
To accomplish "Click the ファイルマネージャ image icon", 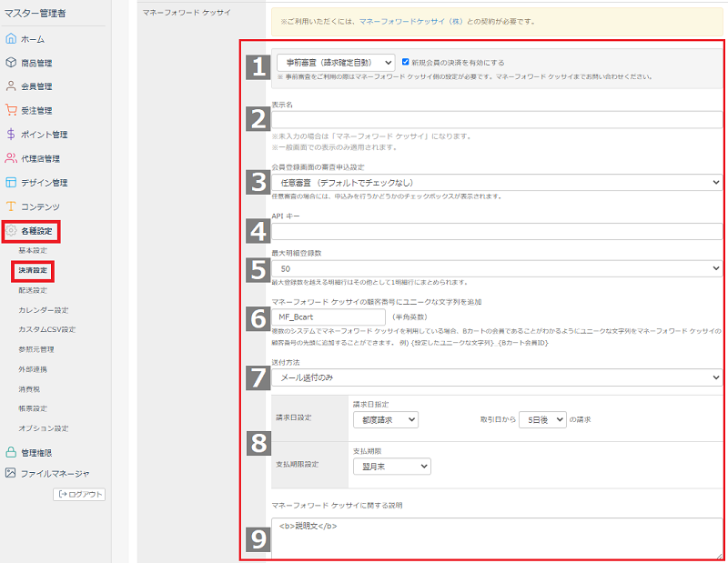I will click(x=11, y=473).
